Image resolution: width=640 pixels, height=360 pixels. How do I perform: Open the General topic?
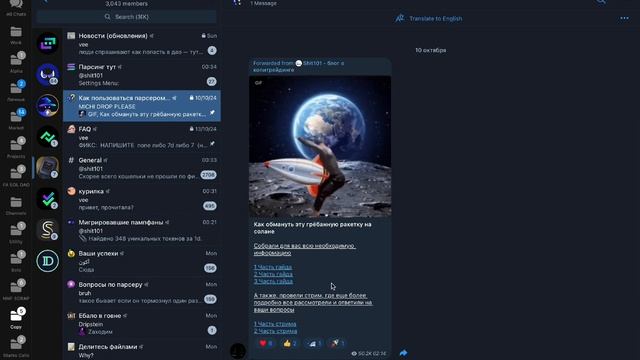tap(142, 168)
